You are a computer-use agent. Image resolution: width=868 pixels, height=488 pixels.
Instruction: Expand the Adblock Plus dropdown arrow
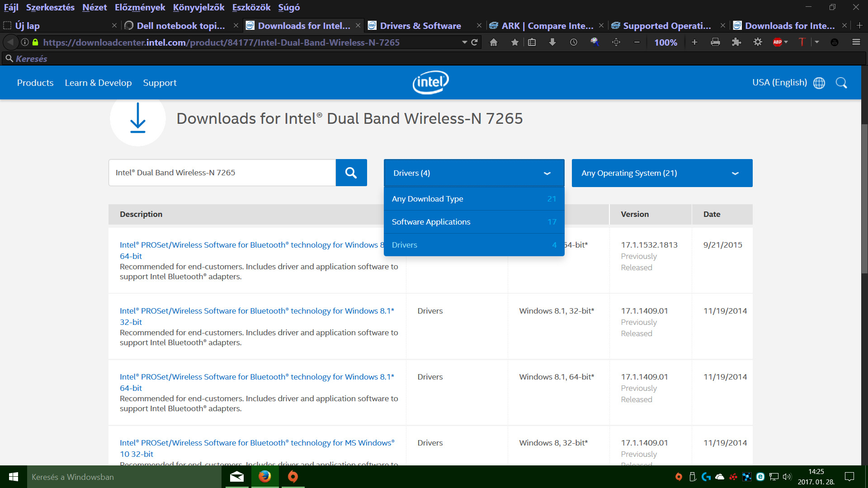(x=786, y=42)
